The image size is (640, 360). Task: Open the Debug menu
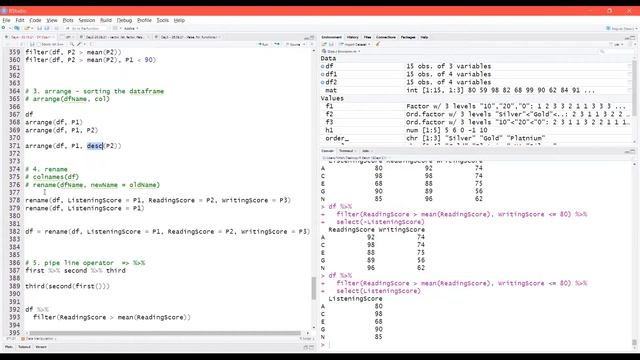point(124,20)
